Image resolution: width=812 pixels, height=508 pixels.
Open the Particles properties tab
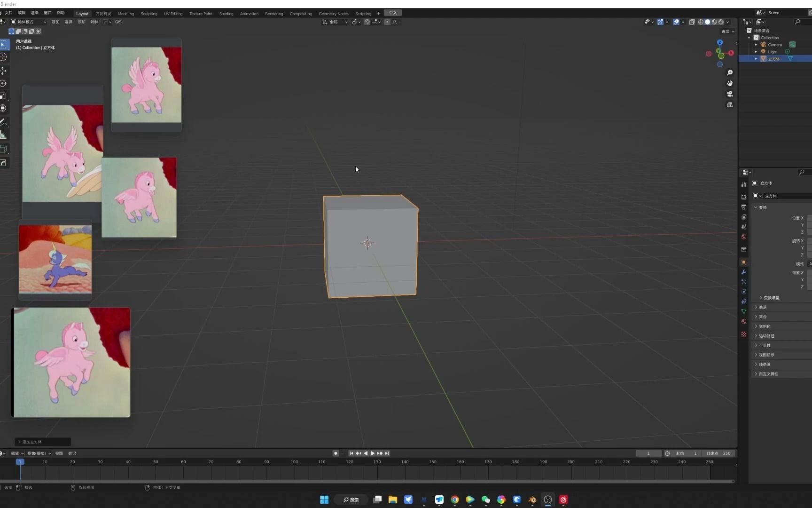744,282
